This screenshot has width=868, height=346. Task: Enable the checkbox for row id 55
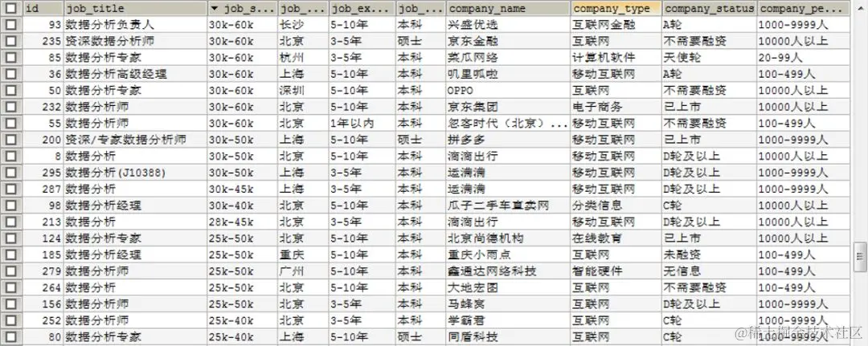11,124
